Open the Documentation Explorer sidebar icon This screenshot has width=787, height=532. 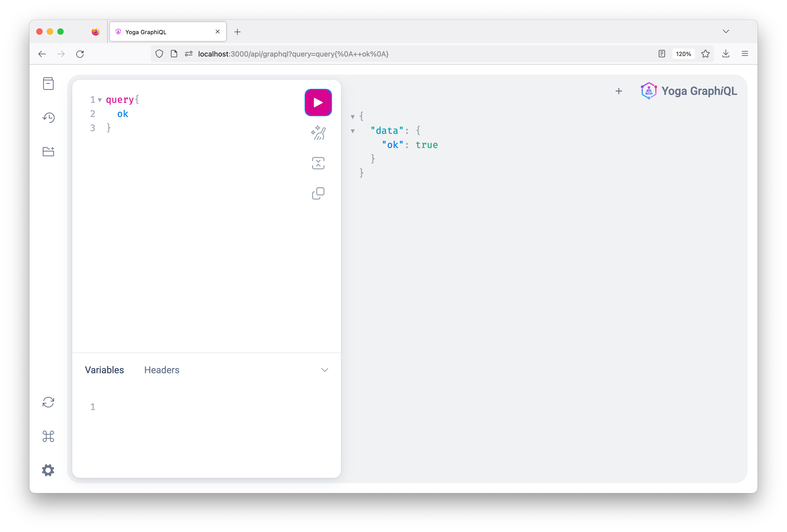[x=48, y=84]
